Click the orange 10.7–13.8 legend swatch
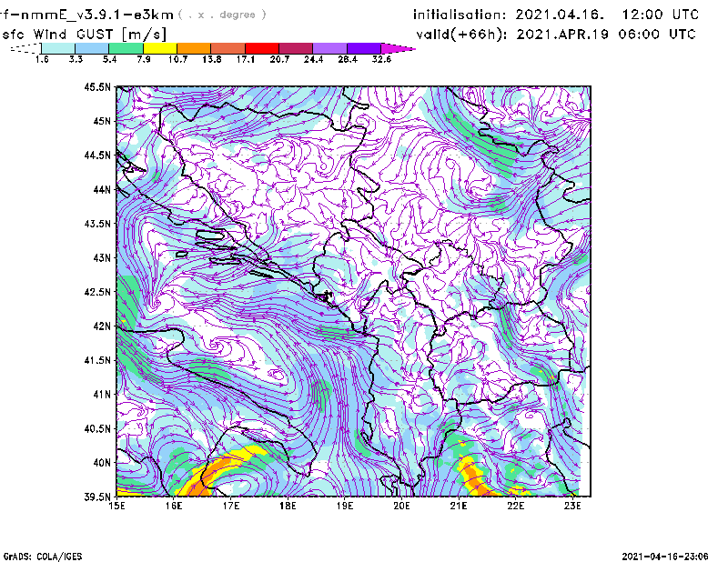Screen dimensions: 728x562 coord(194,48)
